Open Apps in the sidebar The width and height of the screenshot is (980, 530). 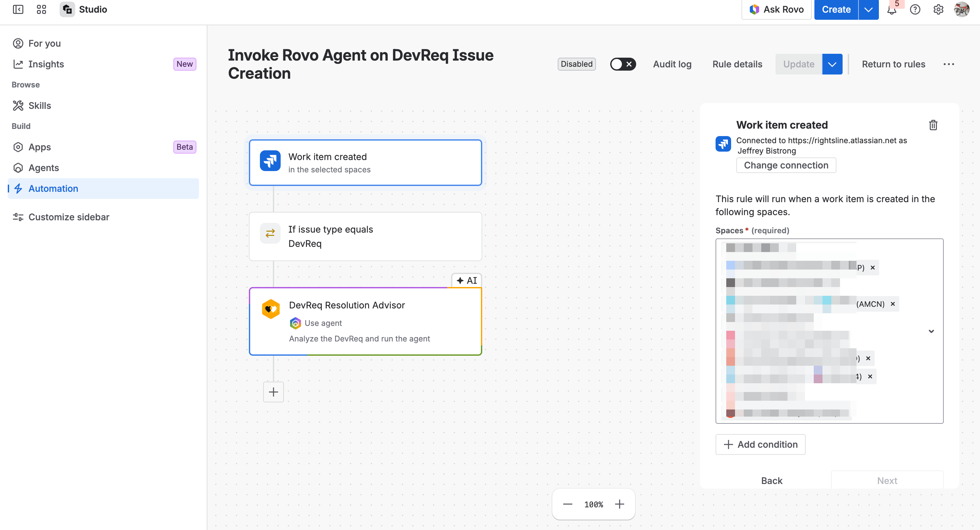click(x=103, y=147)
